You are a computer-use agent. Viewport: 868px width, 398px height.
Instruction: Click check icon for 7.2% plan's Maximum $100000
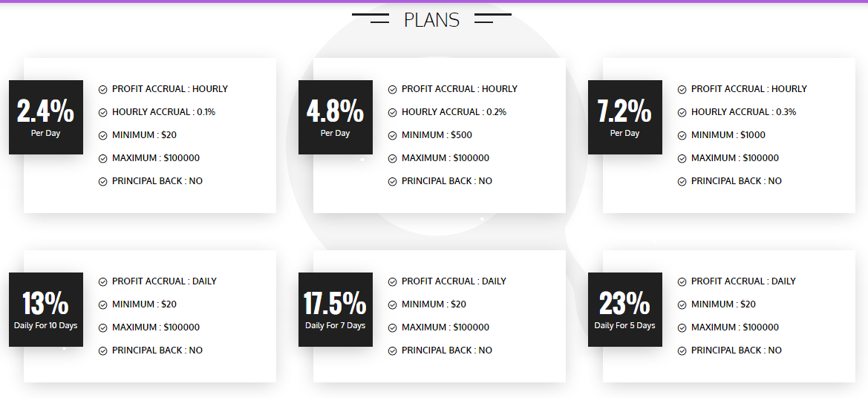(x=682, y=158)
